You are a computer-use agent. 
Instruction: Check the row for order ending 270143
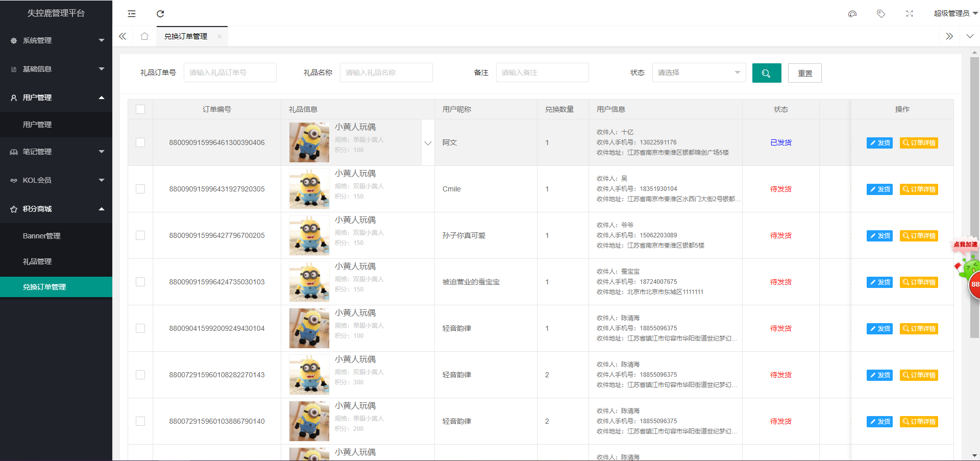[140, 375]
